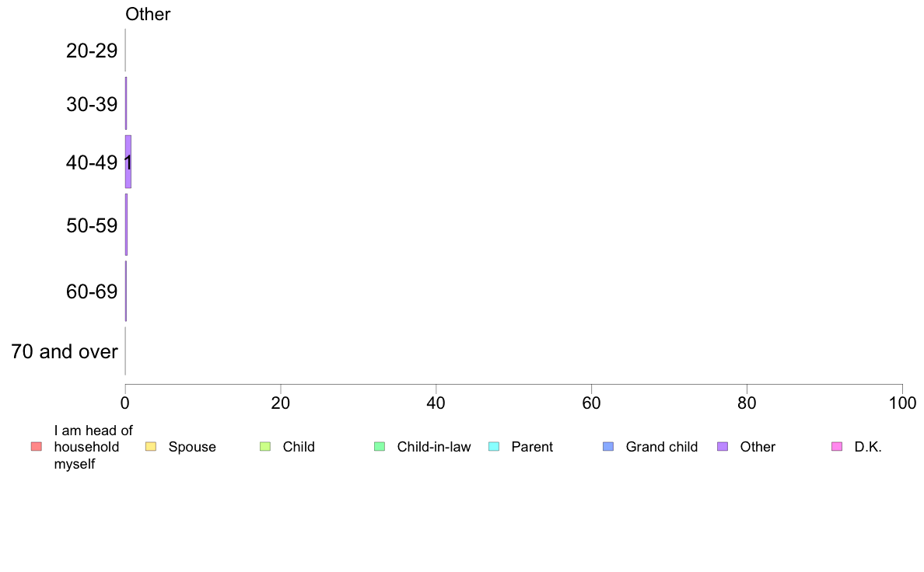
Task: Click the 'Grand child' legend label
Action: [662, 447]
